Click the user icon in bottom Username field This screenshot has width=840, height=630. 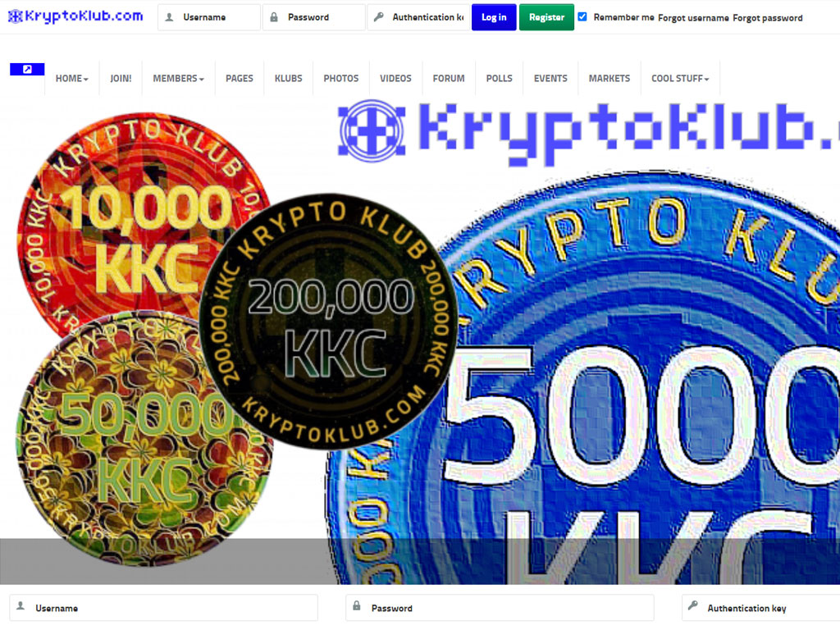[x=21, y=606]
